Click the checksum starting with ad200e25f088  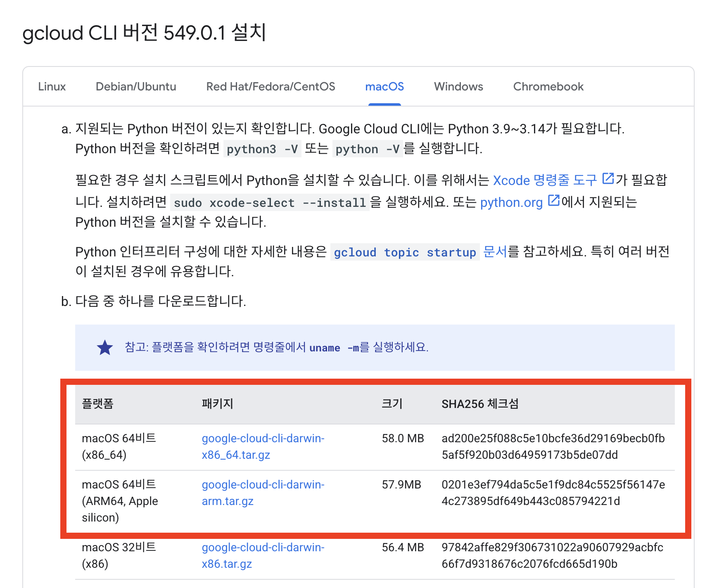click(553, 447)
